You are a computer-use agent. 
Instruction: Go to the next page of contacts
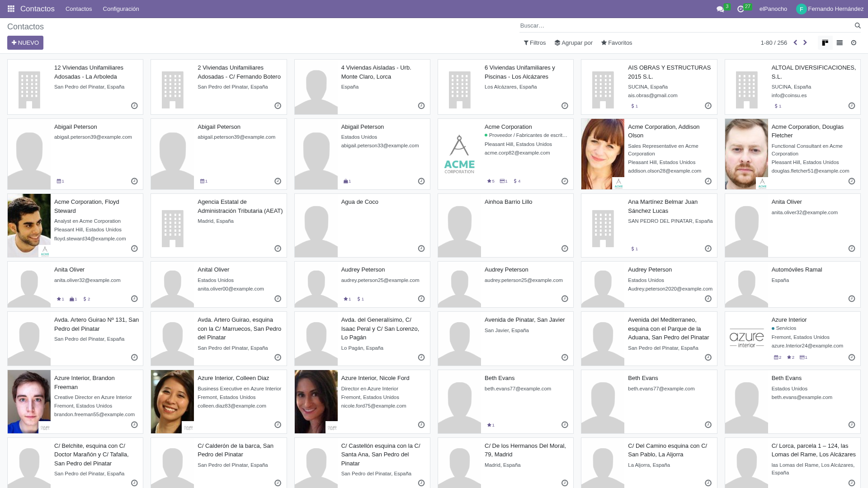[x=805, y=42]
